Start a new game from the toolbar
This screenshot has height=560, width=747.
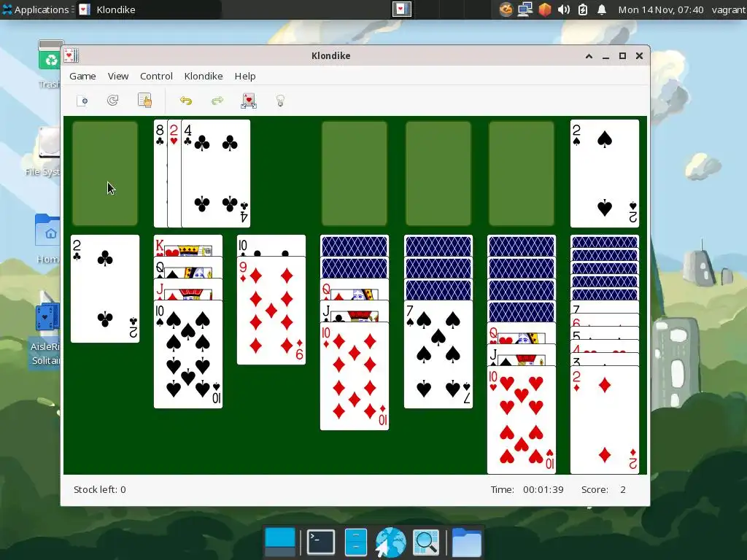click(82, 101)
